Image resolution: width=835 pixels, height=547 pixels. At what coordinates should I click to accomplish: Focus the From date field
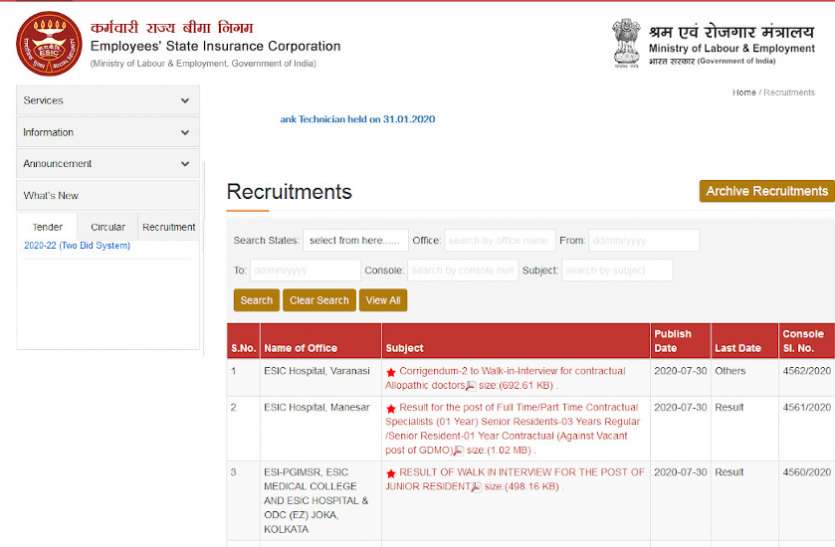click(x=643, y=240)
